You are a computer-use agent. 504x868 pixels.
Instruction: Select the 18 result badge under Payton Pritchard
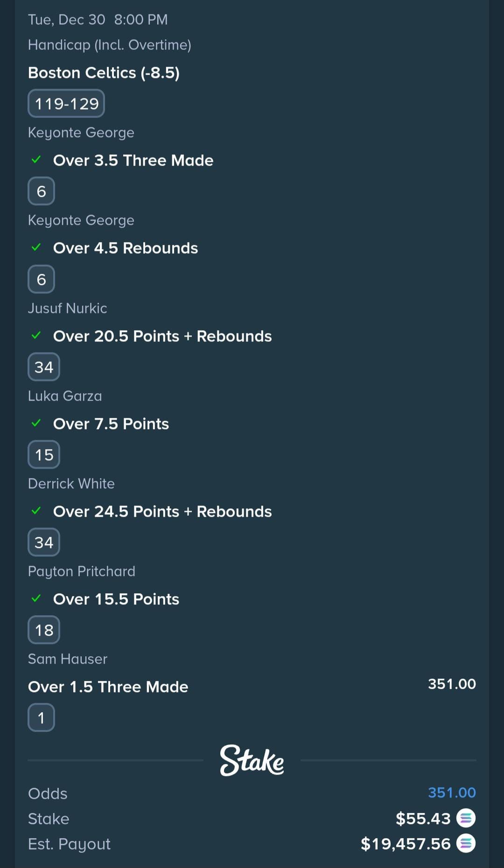click(x=44, y=630)
